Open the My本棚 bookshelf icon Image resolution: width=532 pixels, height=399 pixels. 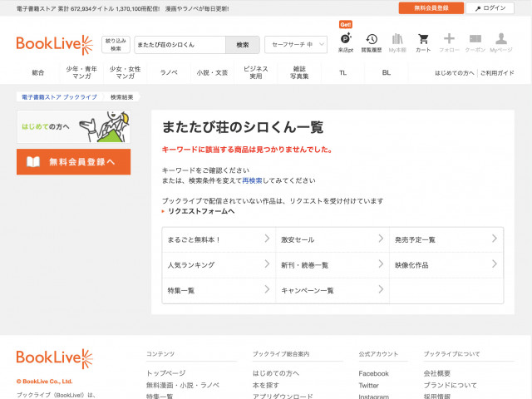[x=397, y=42]
